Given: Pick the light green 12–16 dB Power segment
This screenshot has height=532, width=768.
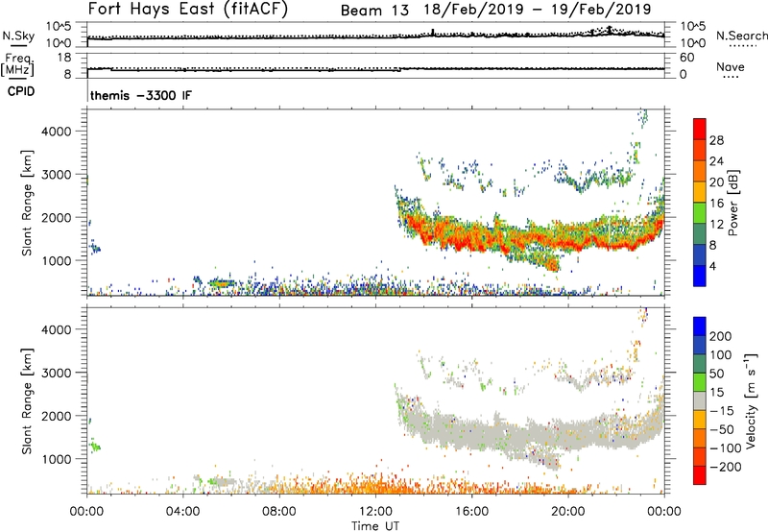Looking at the screenshot, I should tap(700, 212).
